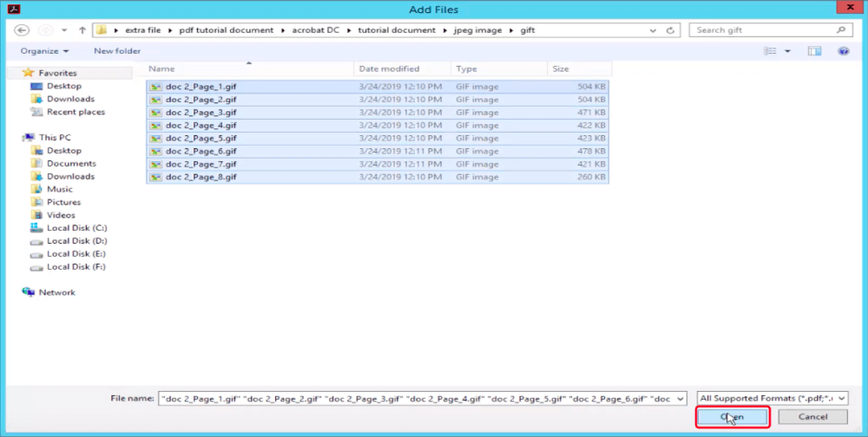Image resolution: width=868 pixels, height=437 pixels.
Task: Click the Back navigation arrow
Action: click(x=23, y=30)
